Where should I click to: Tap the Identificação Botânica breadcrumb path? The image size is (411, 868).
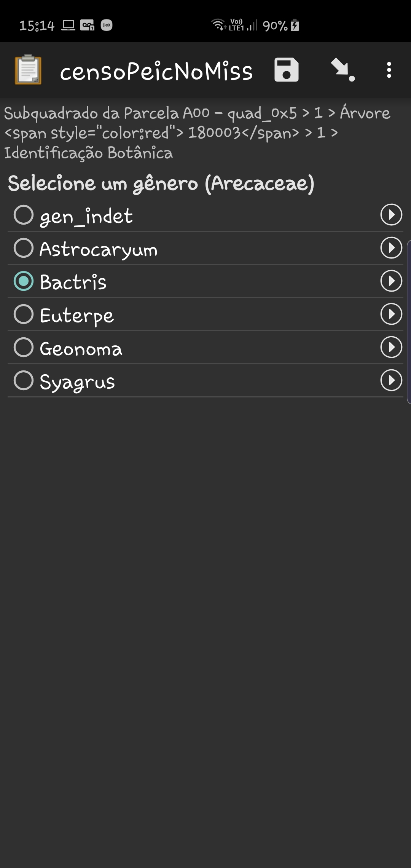click(x=88, y=153)
